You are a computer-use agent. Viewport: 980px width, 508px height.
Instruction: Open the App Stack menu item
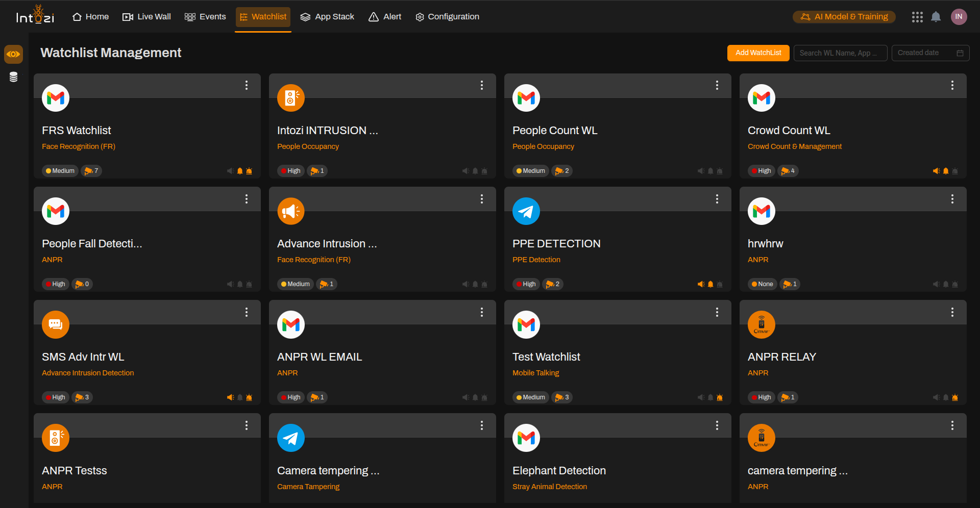point(327,16)
